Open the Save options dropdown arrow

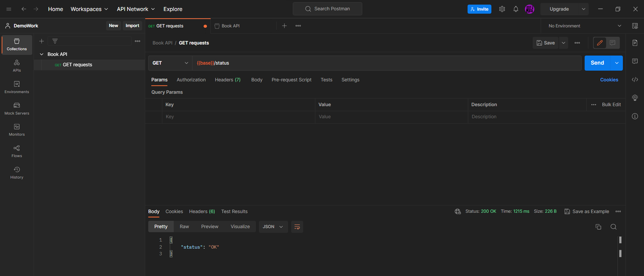click(x=563, y=43)
